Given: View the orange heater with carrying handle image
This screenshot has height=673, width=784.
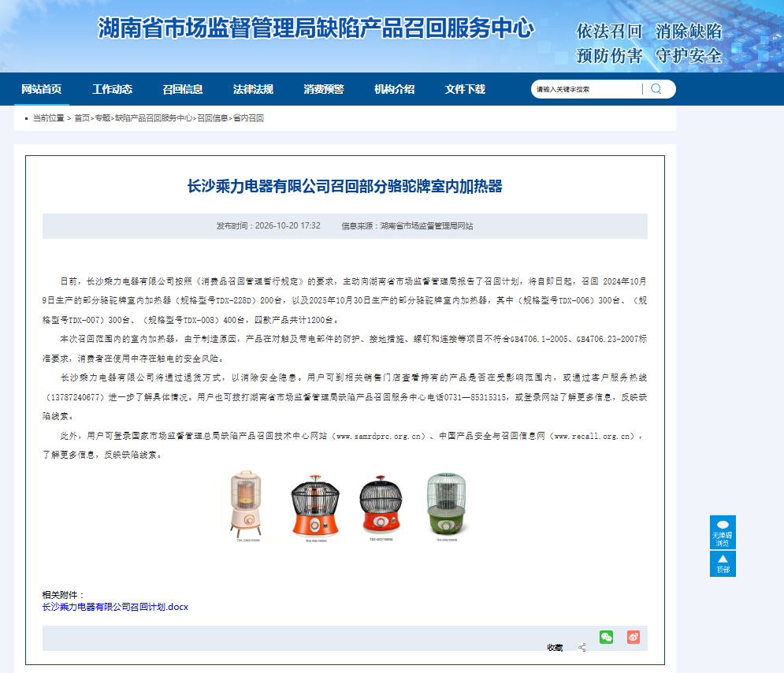Looking at the screenshot, I should click(315, 507).
